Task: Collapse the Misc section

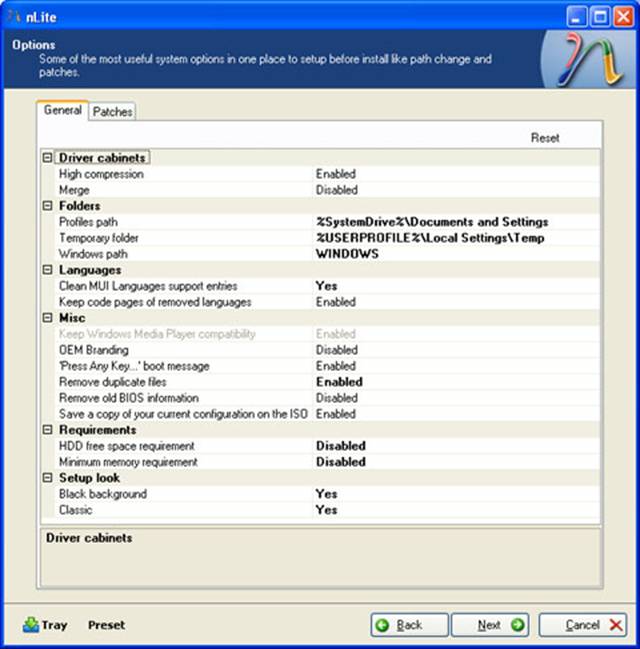Action: (x=47, y=318)
